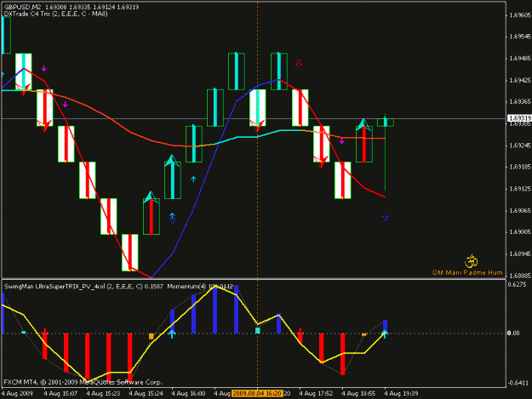Viewport: 532px width, 399px height.
Task: Select the DXTrade C4 Trix indicator label
Action: pos(56,14)
